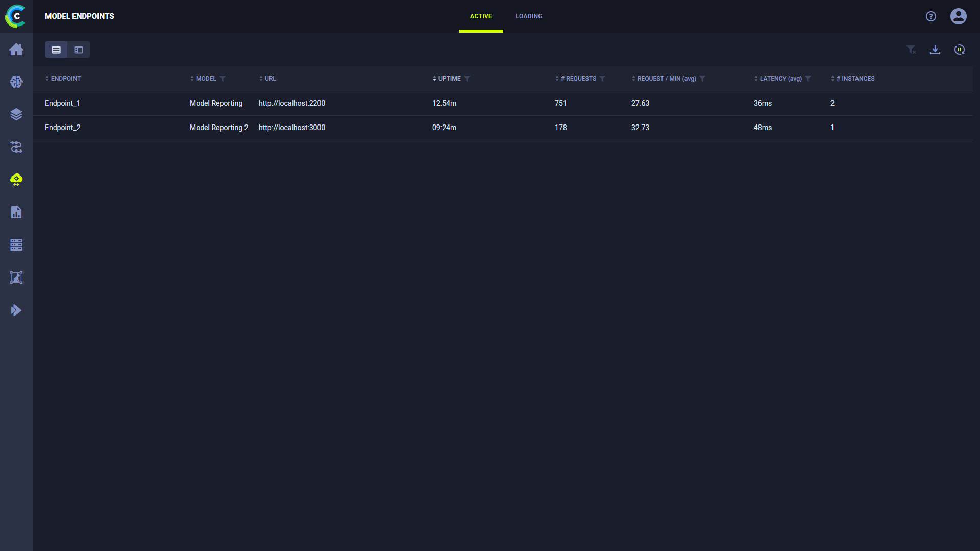The height and width of the screenshot is (551, 980).
Task: Open the stacked-layers datasets sidebar icon
Action: pyautogui.click(x=16, y=114)
